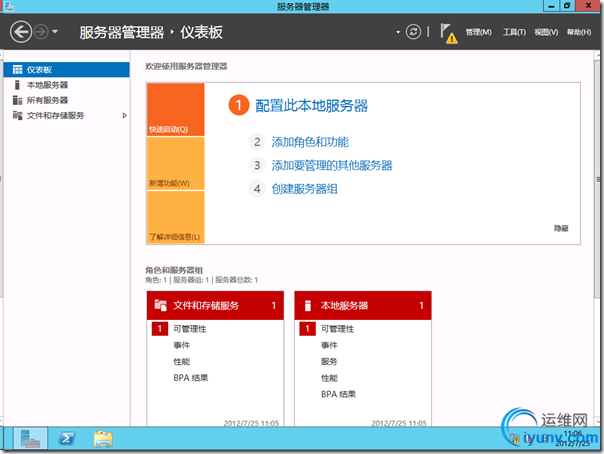This screenshot has width=604, height=454.
Task: Expand the 文件和存储服务 sidebar arrow
Action: (x=124, y=116)
